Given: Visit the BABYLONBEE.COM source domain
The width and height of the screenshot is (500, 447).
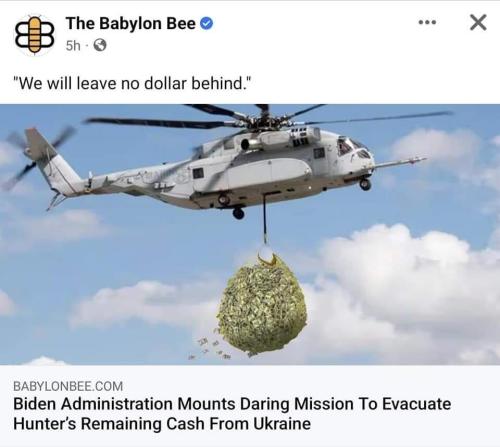Looking at the screenshot, I should coord(68,386).
